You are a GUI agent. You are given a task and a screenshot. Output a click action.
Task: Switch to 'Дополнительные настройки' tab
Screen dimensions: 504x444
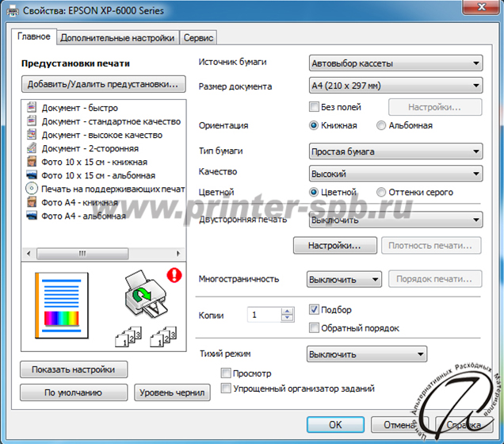[x=117, y=37]
